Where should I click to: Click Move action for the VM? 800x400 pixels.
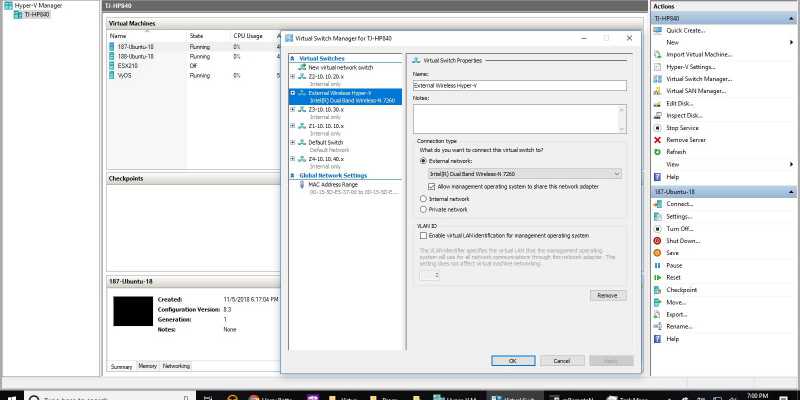(x=676, y=302)
